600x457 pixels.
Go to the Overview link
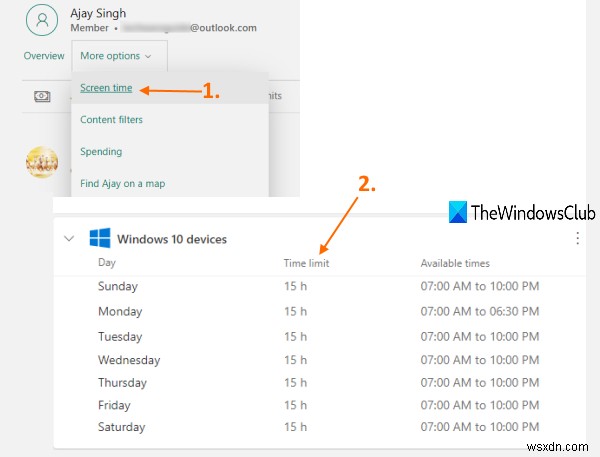(44, 56)
